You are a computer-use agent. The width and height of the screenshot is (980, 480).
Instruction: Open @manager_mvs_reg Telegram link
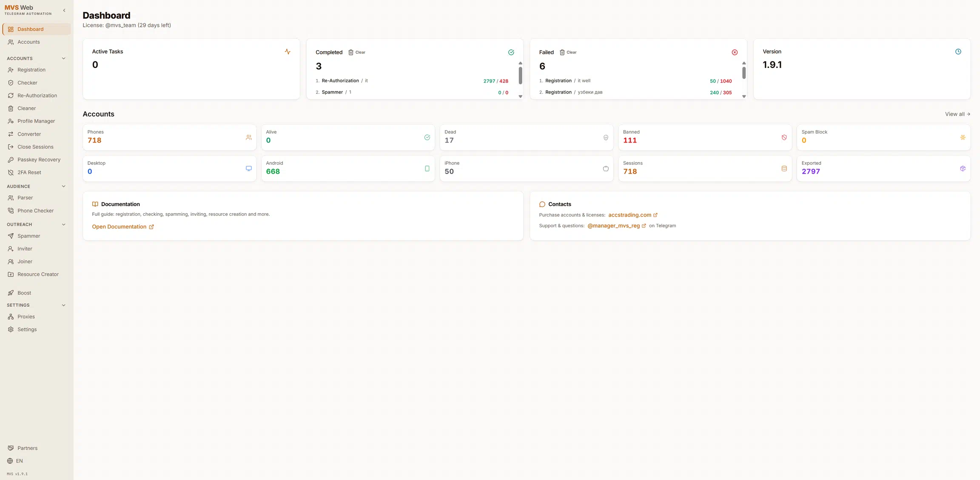617,226
